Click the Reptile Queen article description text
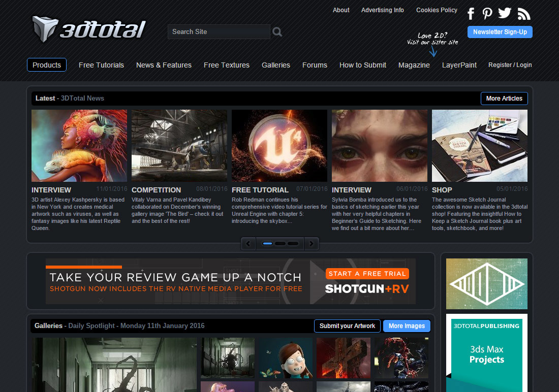559x392 pixels. [x=78, y=214]
